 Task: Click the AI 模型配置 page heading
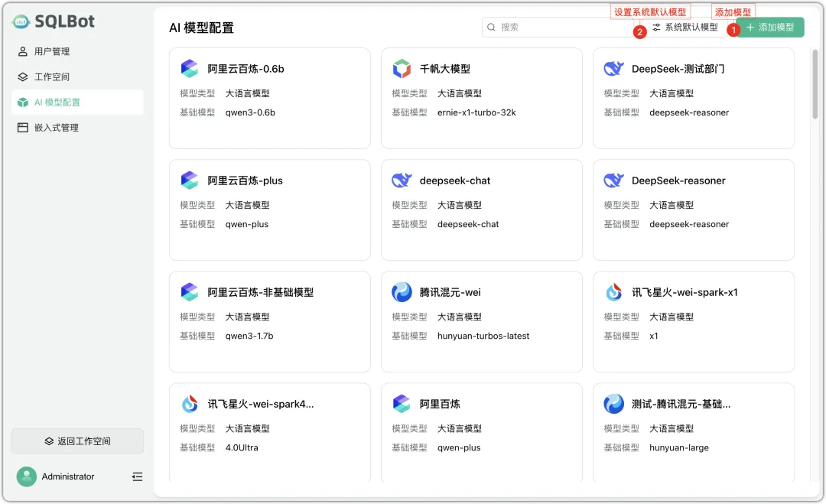[x=201, y=28]
